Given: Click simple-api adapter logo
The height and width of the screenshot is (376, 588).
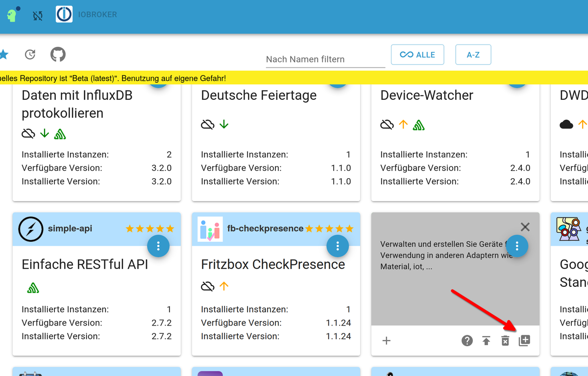Looking at the screenshot, I should [31, 229].
